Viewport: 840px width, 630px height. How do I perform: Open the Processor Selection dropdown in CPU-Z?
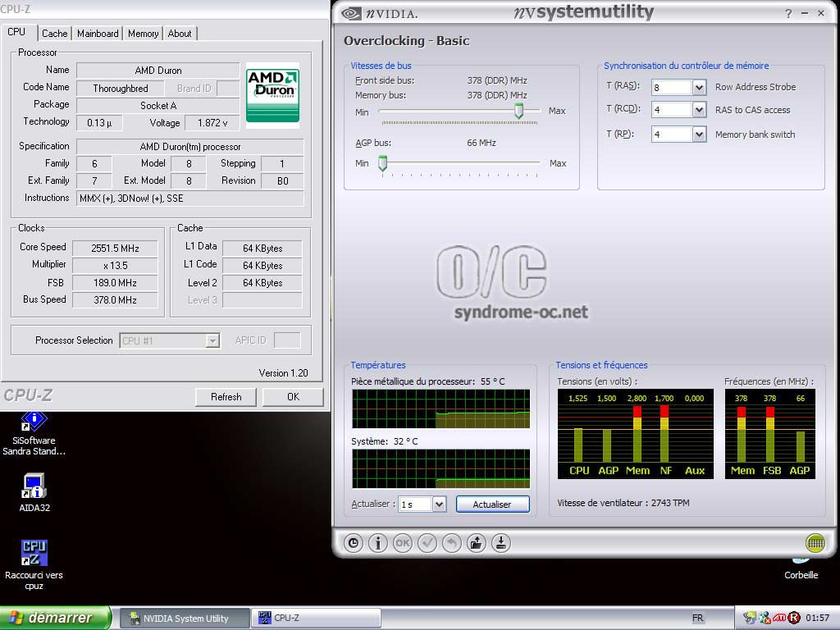(212, 340)
